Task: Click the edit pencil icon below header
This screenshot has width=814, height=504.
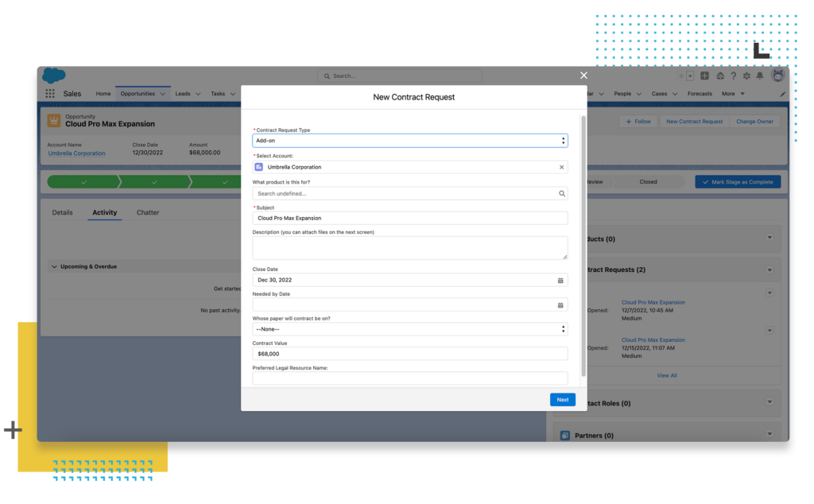Action: click(782, 93)
